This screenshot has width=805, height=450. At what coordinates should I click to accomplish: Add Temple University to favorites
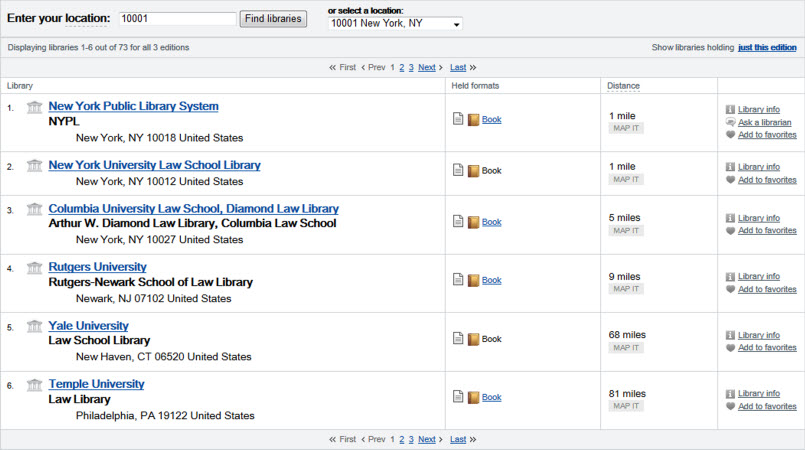tap(767, 406)
